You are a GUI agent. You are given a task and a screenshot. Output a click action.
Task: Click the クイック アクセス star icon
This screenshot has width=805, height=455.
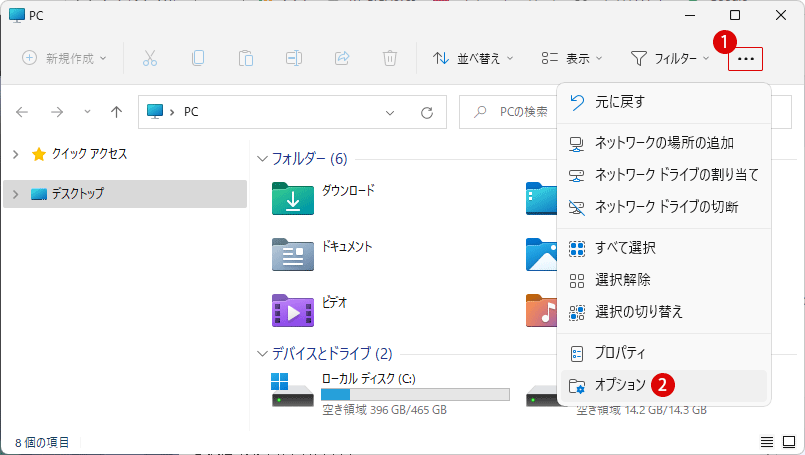39,154
